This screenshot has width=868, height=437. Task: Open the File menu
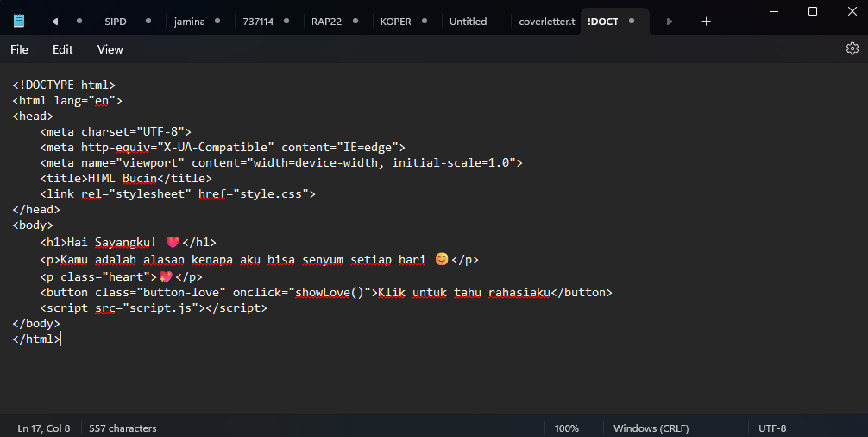coord(19,49)
